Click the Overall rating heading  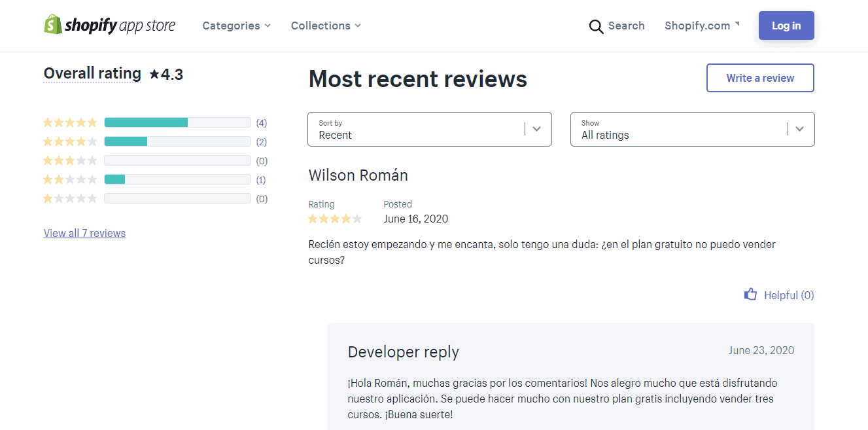92,73
